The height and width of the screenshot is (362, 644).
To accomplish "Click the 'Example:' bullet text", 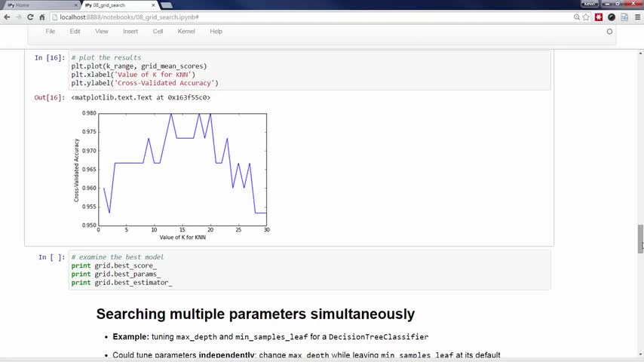I will pyautogui.click(x=130, y=336).
